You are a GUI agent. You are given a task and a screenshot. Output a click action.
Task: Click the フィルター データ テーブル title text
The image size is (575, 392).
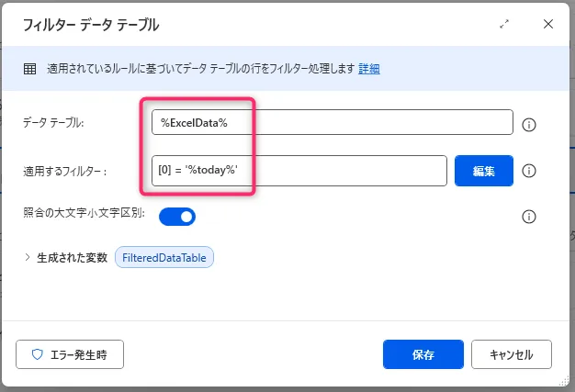click(91, 25)
